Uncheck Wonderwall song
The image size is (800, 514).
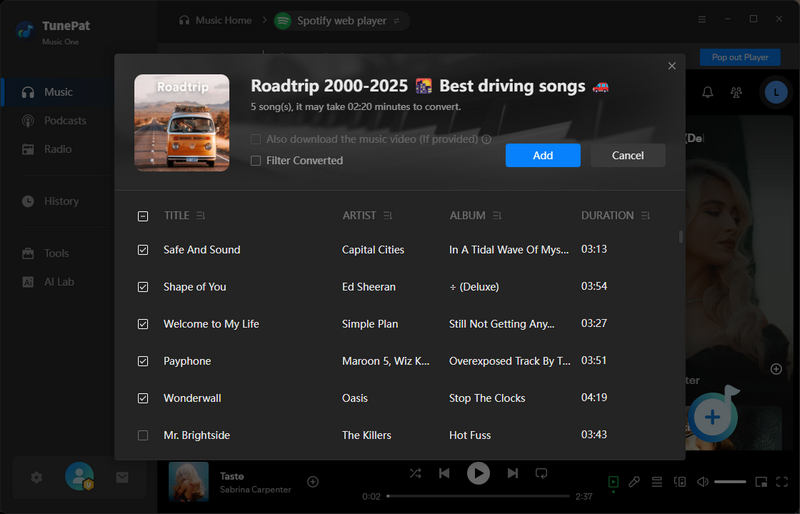click(x=143, y=398)
